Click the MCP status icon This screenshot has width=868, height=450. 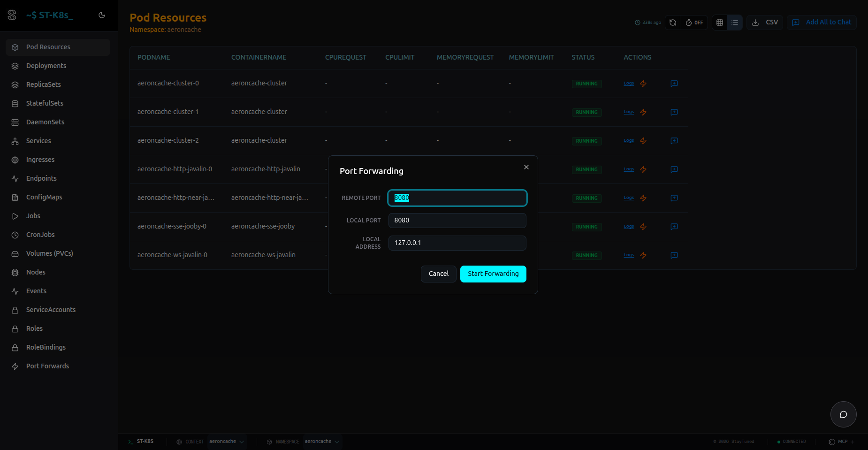[832, 442]
